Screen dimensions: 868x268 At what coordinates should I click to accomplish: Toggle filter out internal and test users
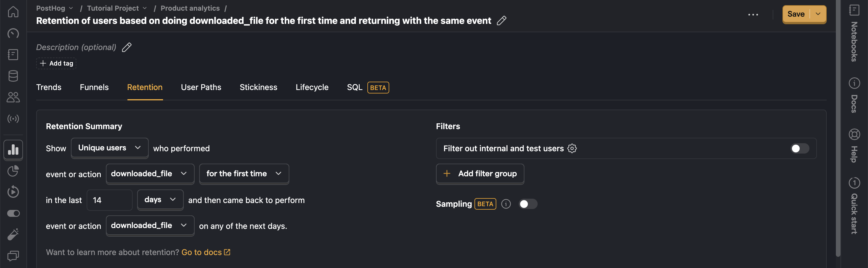pos(800,148)
